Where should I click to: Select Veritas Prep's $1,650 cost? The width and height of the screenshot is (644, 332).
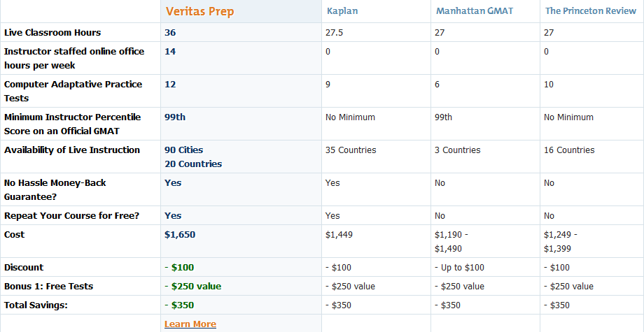pyautogui.click(x=180, y=235)
